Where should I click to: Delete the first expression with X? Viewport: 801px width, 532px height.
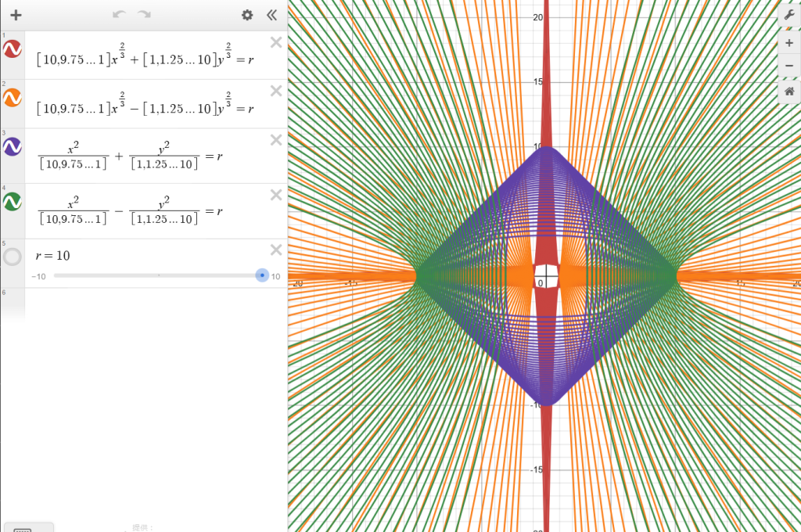coord(275,42)
